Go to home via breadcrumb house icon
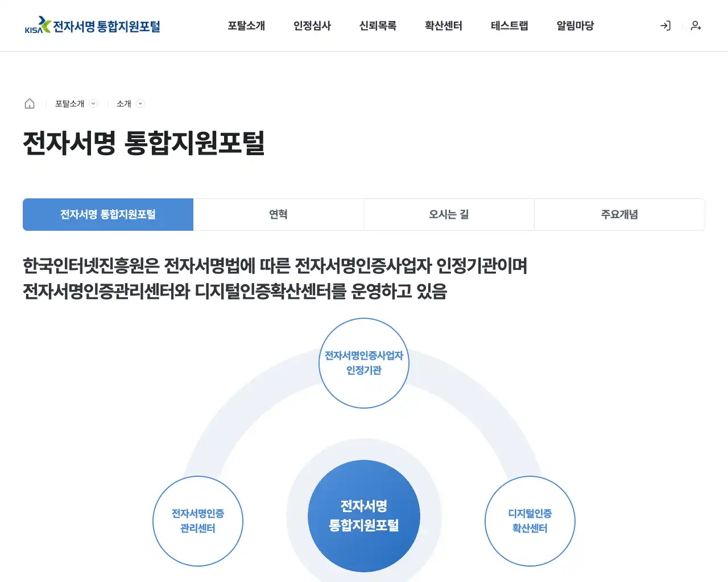728x582 pixels. click(30, 103)
